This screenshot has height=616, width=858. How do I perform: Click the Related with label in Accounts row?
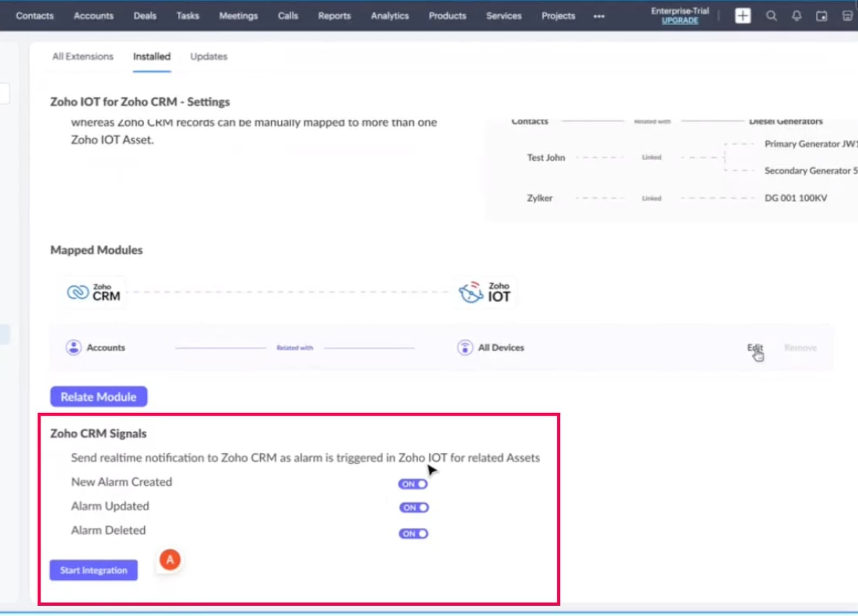coord(295,348)
